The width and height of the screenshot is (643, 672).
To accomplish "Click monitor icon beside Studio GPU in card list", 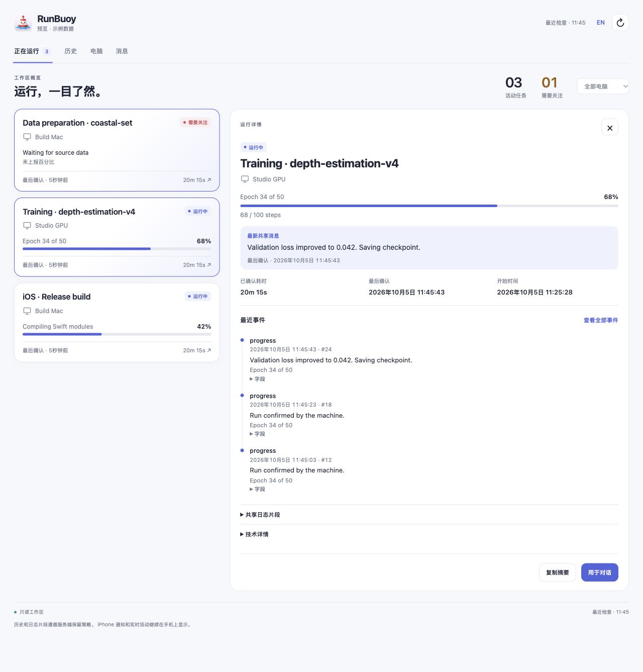I will click(27, 226).
